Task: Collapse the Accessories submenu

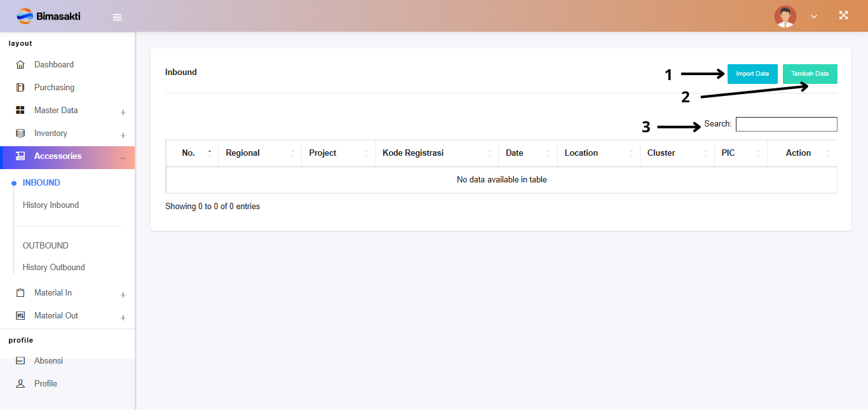Action: (123, 158)
